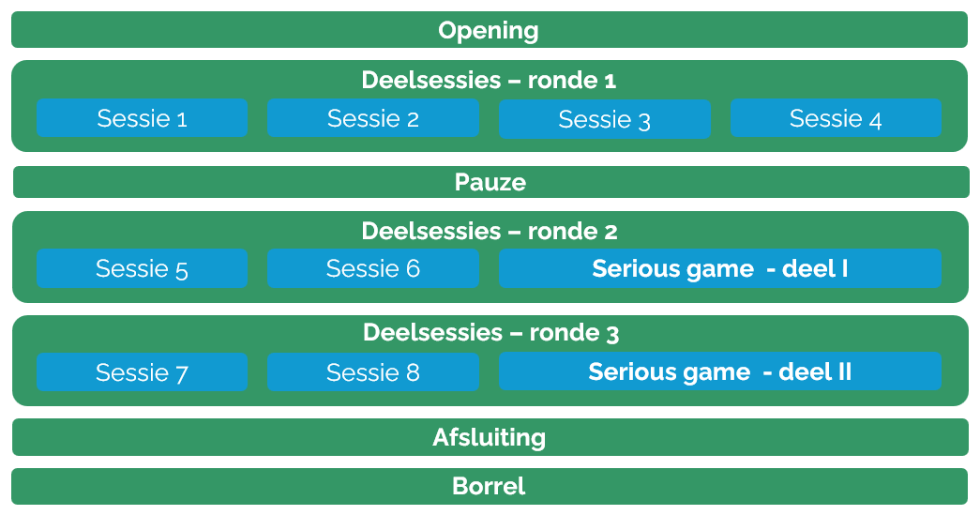Choose the Sessie 7 block

(x=142, y=372)
